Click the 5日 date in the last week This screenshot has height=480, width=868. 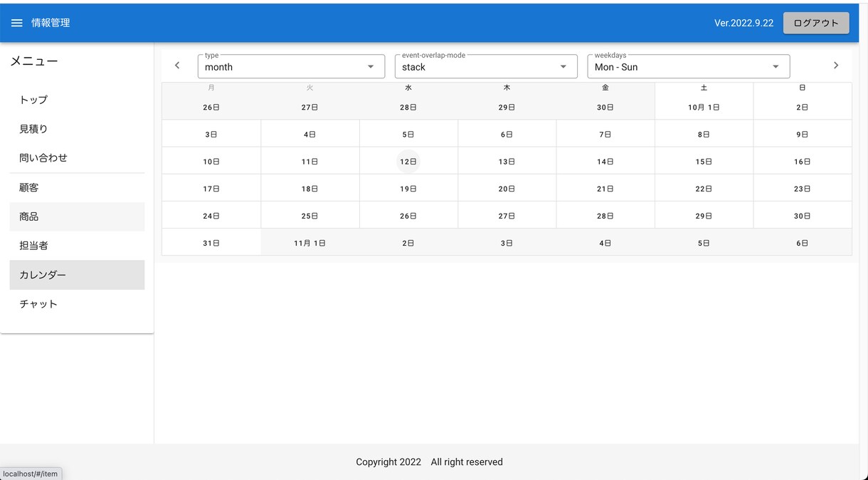704,243
